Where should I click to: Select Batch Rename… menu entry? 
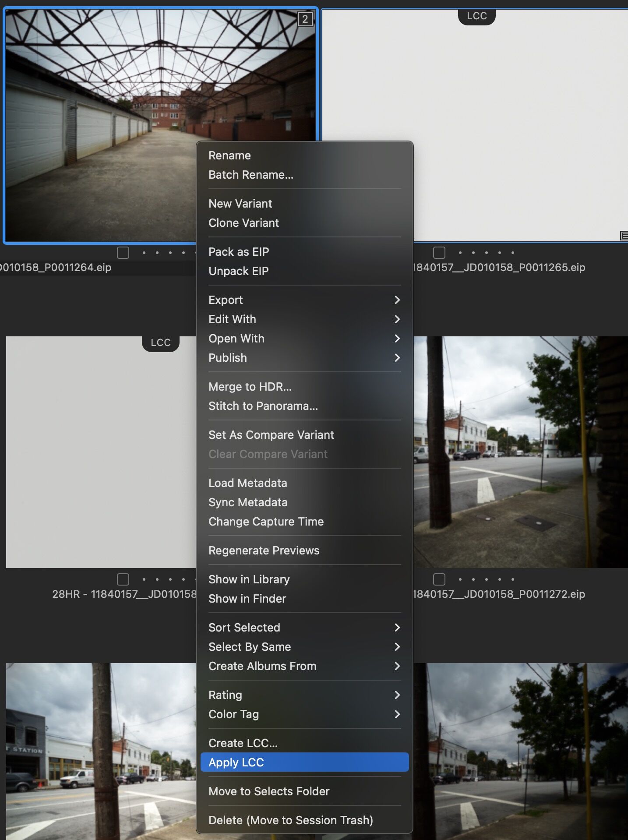click(305, 175)
